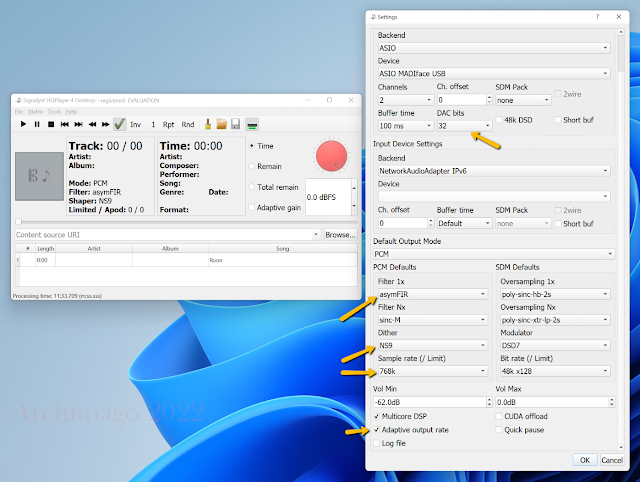
Task: Click the album art placeholder thumbnail
Action: pyautogui.click(x=39, y=176)
